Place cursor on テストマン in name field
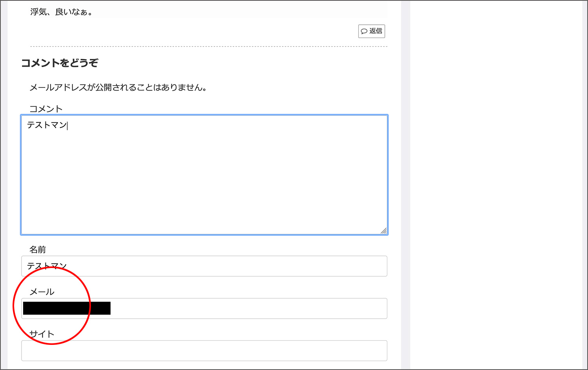 (47, 266)
